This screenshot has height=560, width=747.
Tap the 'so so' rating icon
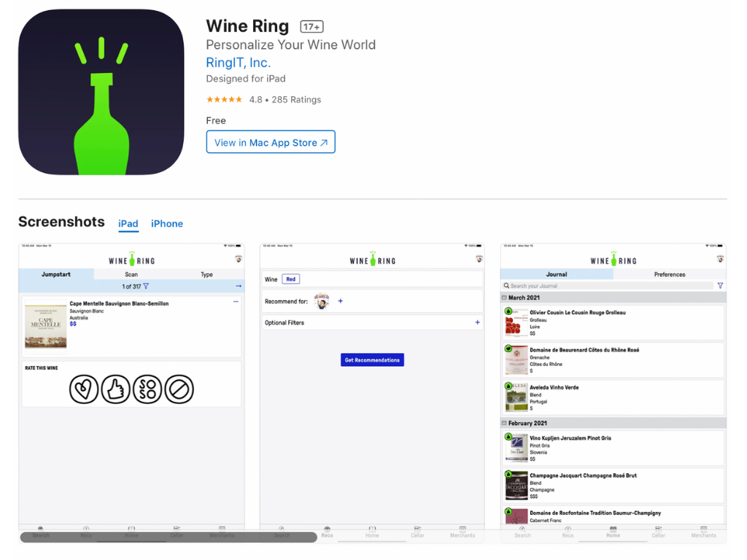(147, 389)
